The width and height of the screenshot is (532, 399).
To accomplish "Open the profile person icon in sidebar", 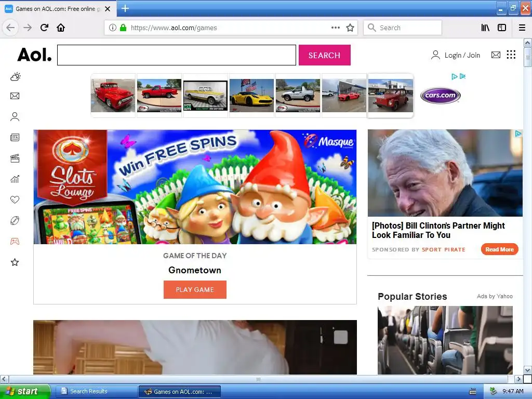I will [15, 117].
